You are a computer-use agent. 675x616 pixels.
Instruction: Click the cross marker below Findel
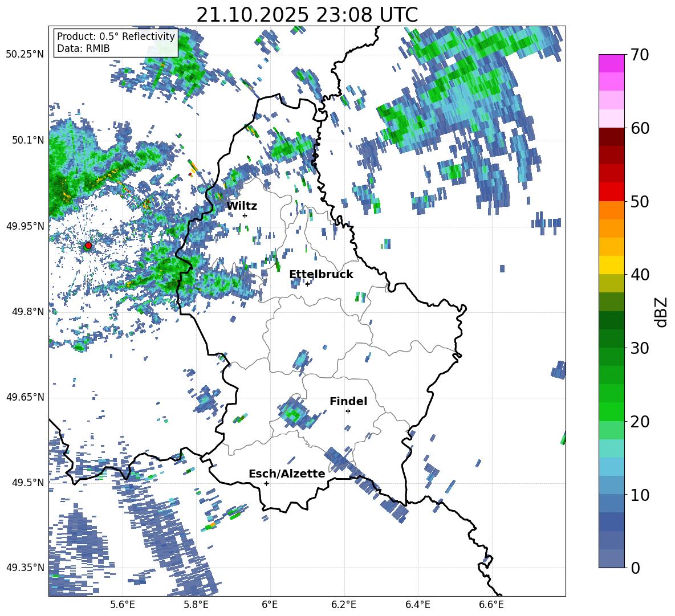[348, 411]
